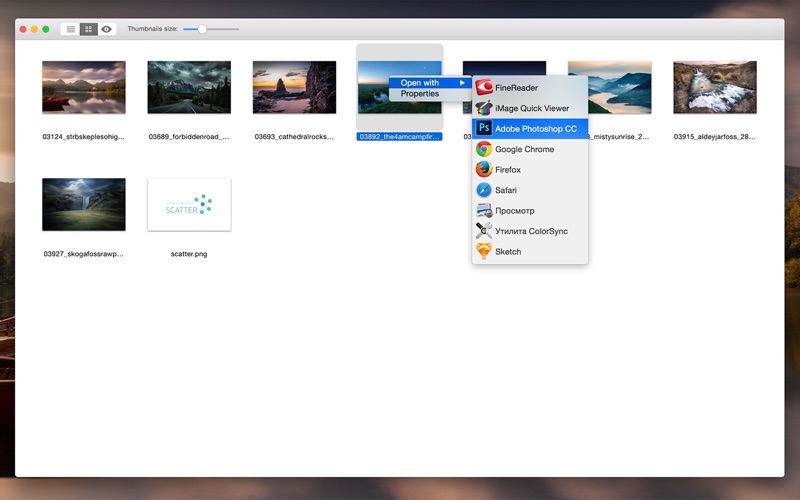Image resolution: width=800 pixels, height=500 pixels.
Task: Click the 03693_cathedralrocks file name
Action: point(294,137)
